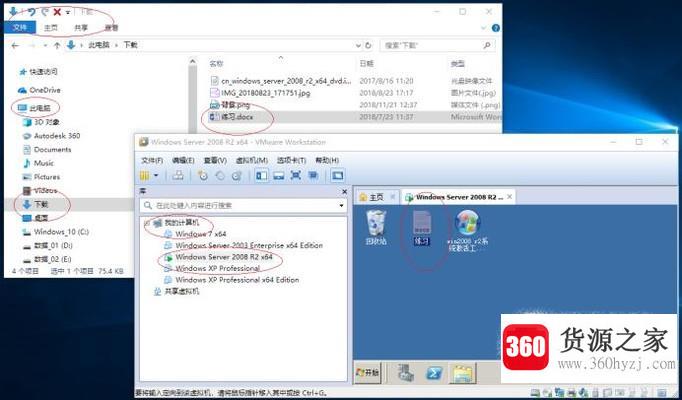Open the 选项卡(T) menu in VMware

point(291,160)
